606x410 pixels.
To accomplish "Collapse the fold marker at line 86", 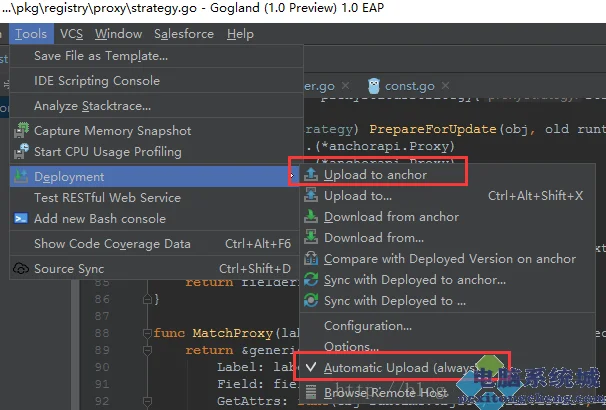I will coord(147,299).
